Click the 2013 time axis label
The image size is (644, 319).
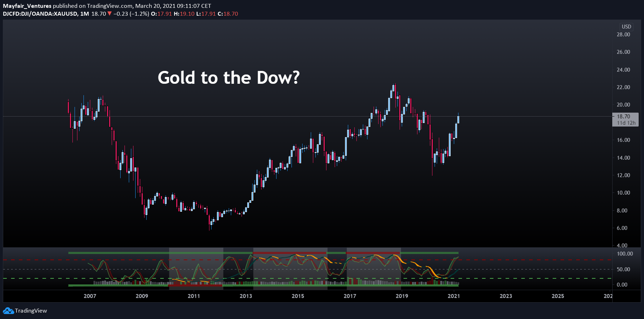click(246, 296)
